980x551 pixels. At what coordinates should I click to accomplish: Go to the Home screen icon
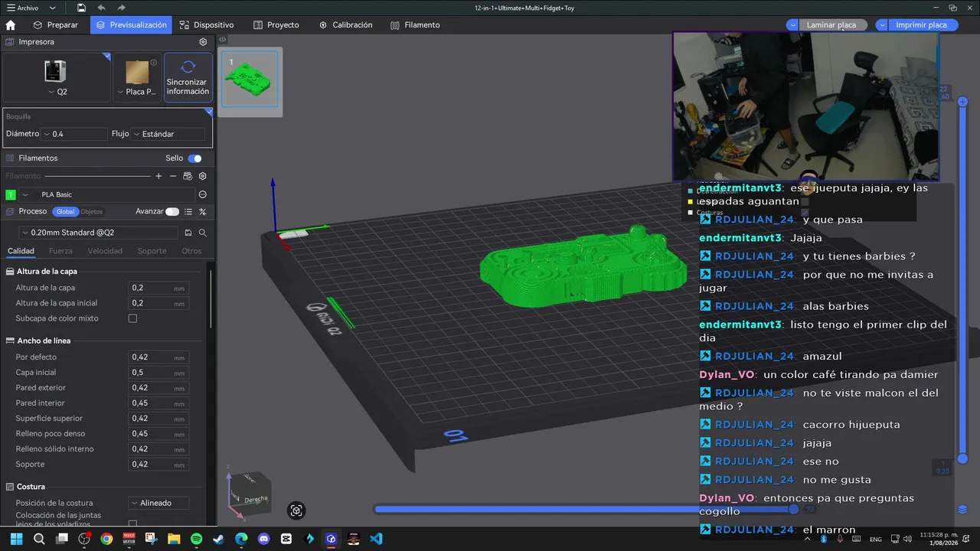point(11,24)
